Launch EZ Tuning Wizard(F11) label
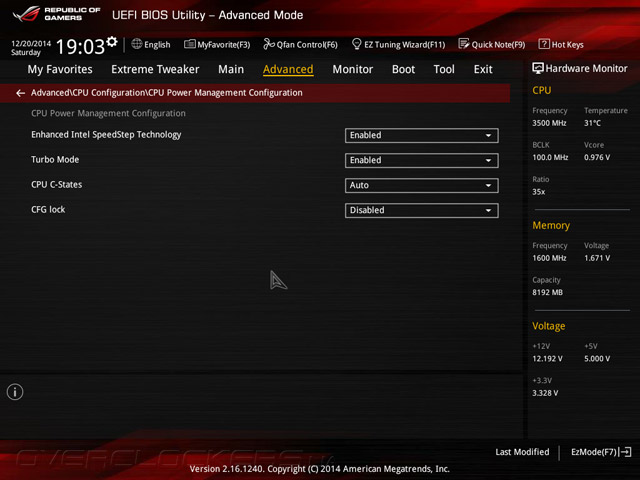The image size is (640, 480). pyautogui.click(x=404, y=44)
